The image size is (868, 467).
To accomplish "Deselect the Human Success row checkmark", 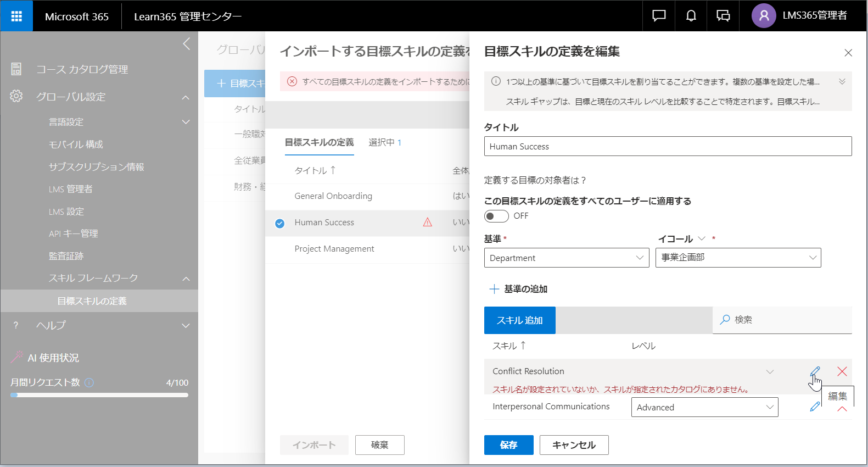I will [x=279, y=223].
